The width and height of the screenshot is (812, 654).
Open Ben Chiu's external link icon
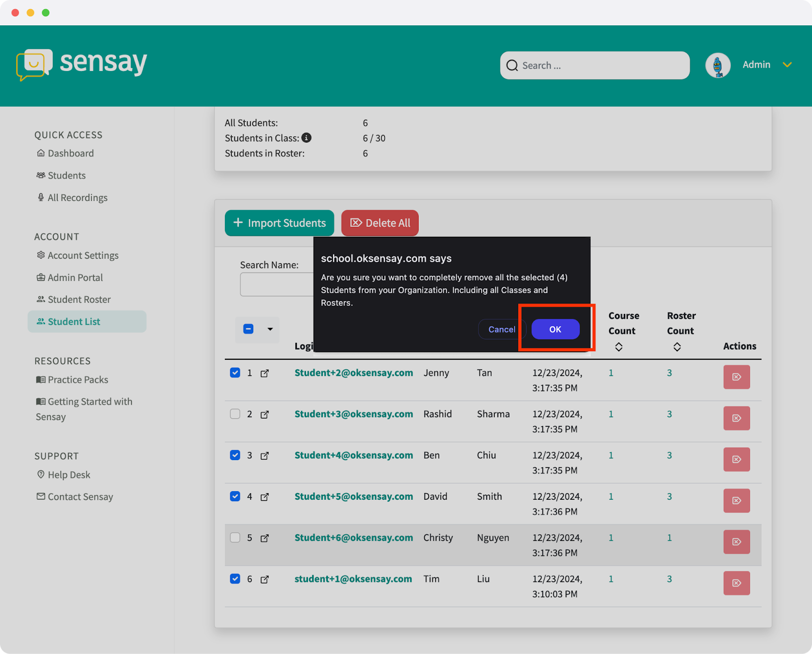[x=264, y=456]
